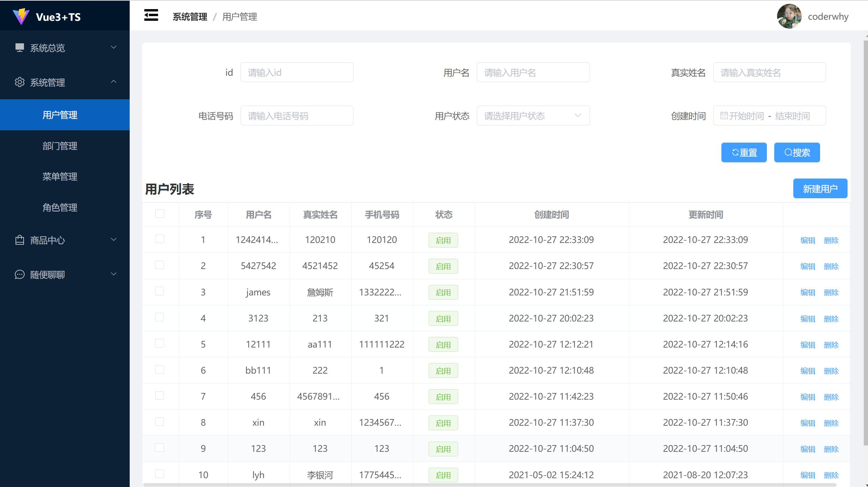This screenshot has width=868, height=487.
Task: Click the monitor icon beside 系统总览
Action: [20, 48]
